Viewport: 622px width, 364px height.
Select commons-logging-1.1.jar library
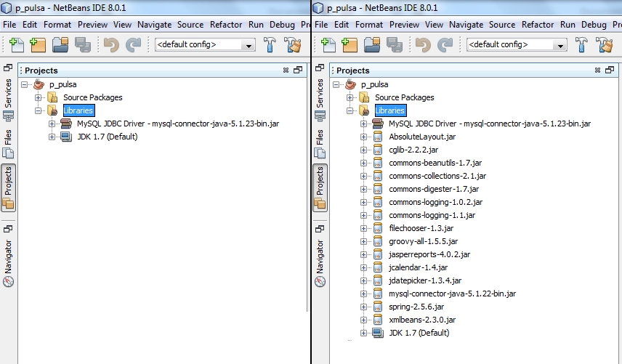point(432,215)
